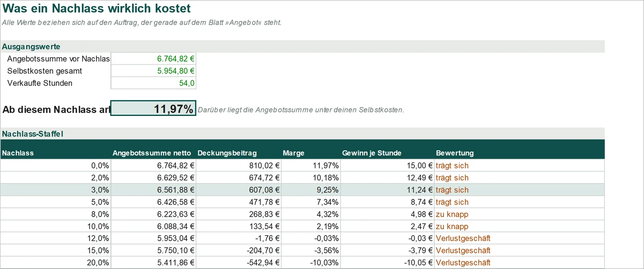Click the 'Ausgangswerte' section heading

coord(31,47)
